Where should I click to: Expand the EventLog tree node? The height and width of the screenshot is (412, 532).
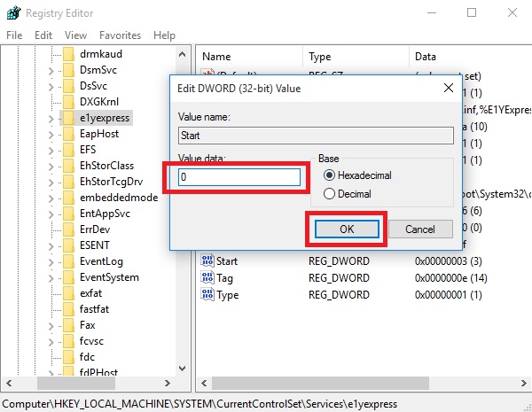coord(51,262)
